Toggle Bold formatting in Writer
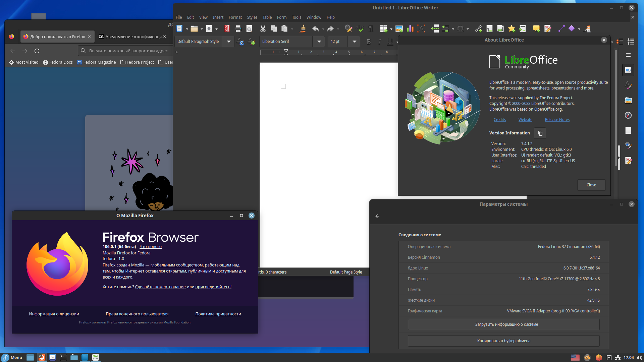 click(369, 42)
